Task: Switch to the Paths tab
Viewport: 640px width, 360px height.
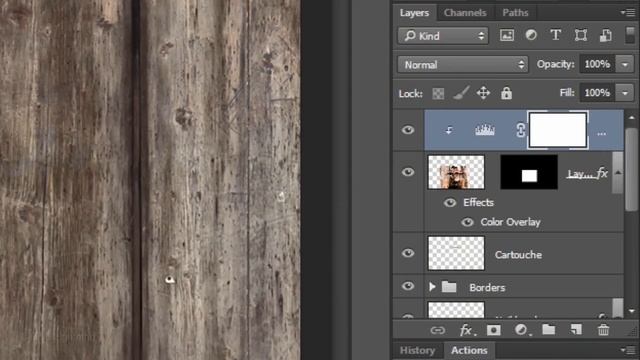Action: pos(515,13)
